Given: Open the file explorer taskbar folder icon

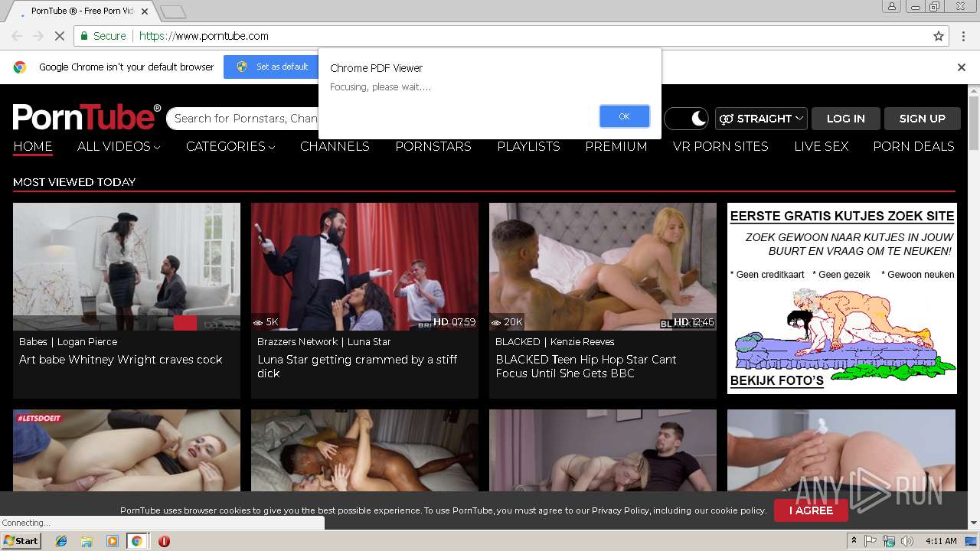Looking at the screenshot, I should click(x=87, y=541).
